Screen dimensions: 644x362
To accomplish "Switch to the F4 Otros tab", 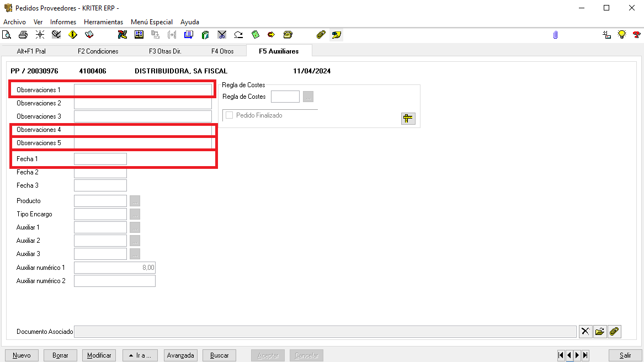I will (x=222, y=51).
